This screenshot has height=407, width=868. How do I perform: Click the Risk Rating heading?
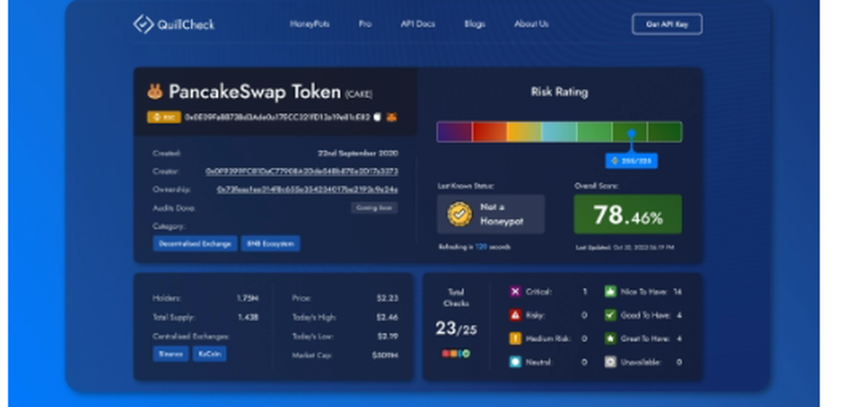559,92
